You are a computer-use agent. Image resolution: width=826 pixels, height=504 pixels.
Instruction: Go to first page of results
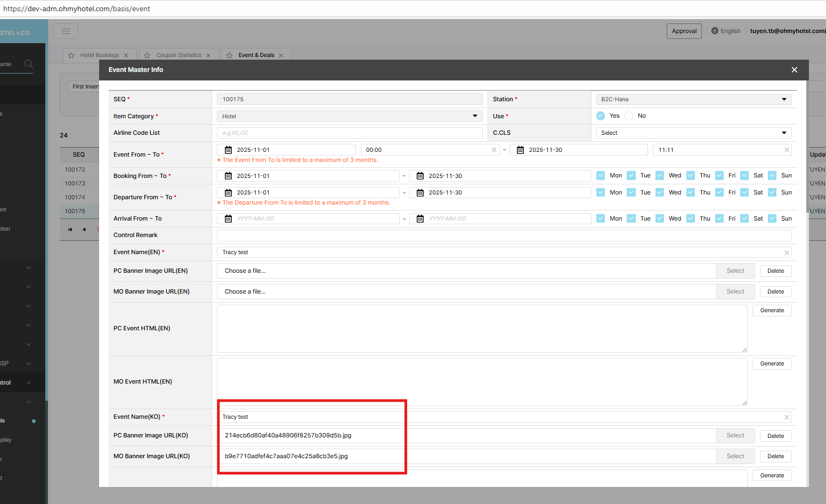pyautogui.click(x=70, y=230)
